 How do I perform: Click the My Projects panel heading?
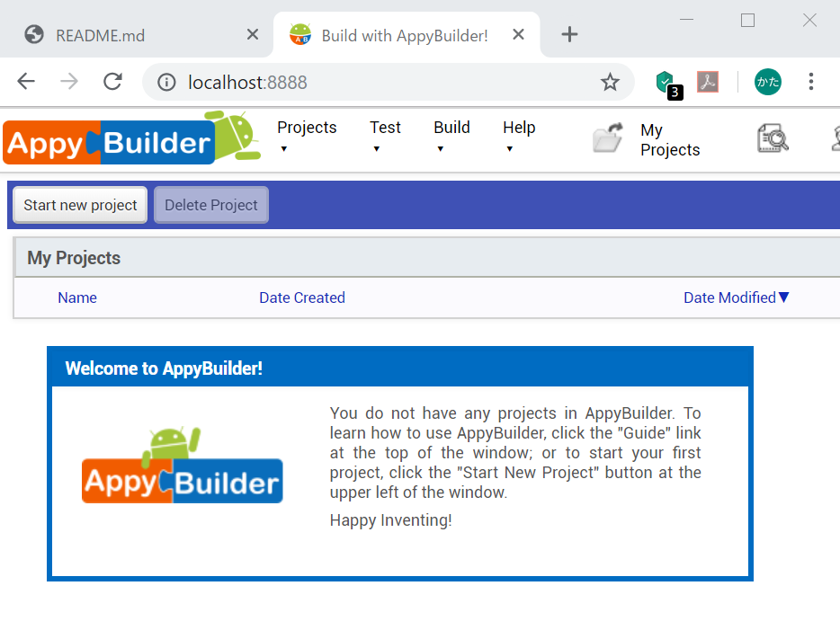click(x=74, y=258)
